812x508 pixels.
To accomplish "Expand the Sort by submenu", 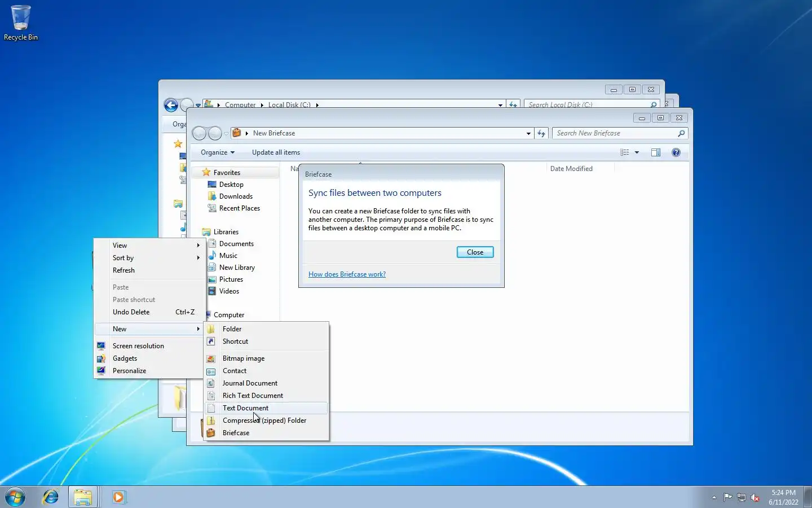I will pyautogui.click(x=149, y=258).
